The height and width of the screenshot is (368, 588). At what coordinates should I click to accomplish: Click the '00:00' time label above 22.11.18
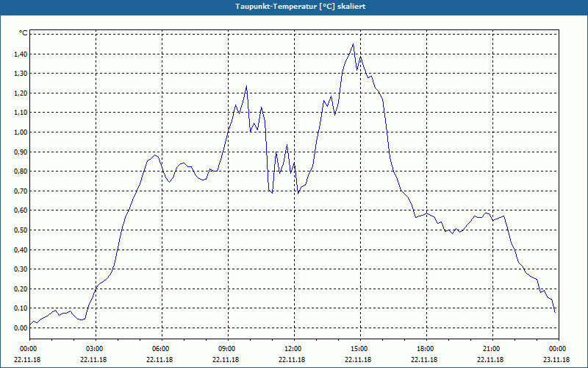click(27, 349)
